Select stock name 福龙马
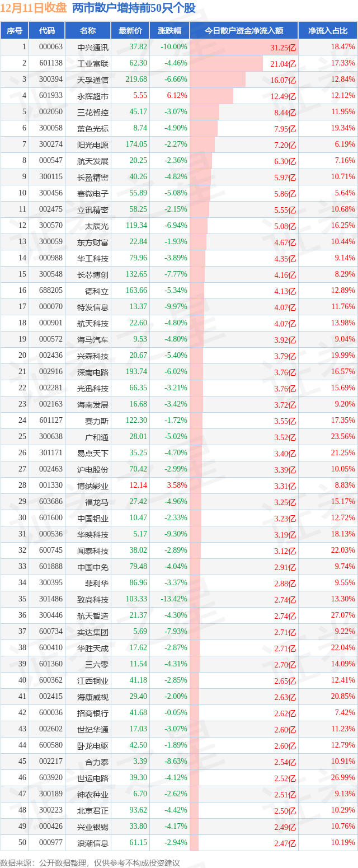Viewport: 358px width, 868px height. tap(97, 502)
